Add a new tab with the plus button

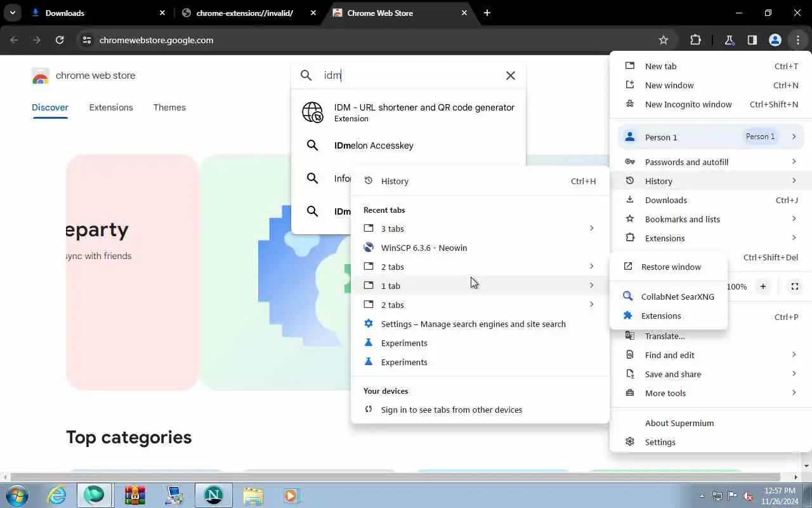pos(487,13)
